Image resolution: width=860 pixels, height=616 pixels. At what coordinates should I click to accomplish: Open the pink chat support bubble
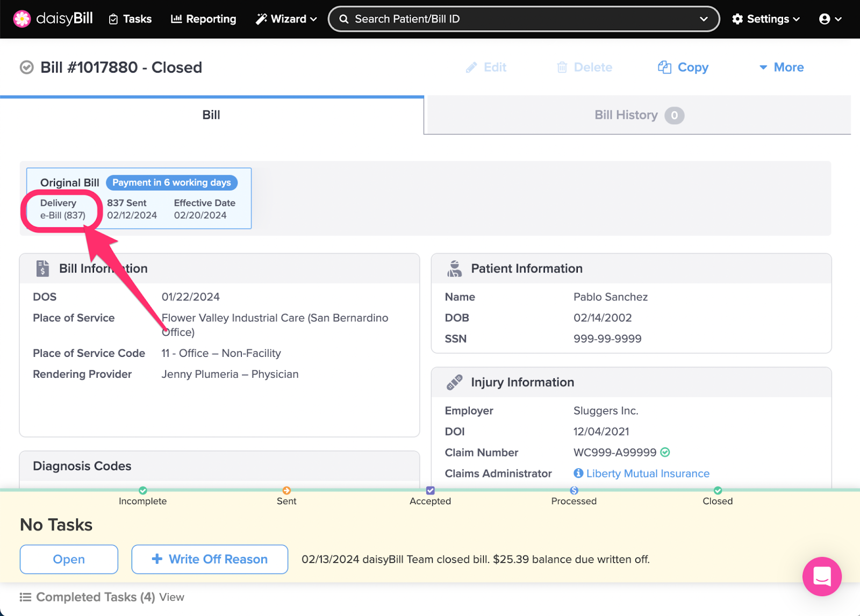tap(821, 577)
